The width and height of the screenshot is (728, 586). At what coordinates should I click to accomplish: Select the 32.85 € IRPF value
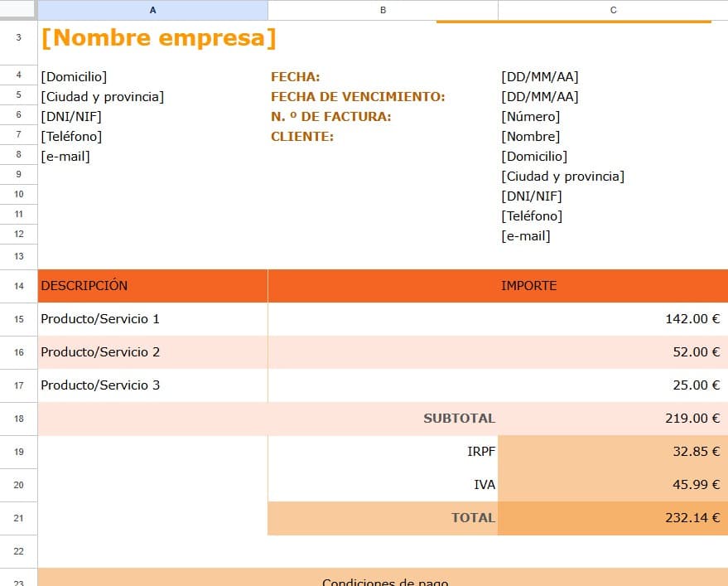click(613, 452)
